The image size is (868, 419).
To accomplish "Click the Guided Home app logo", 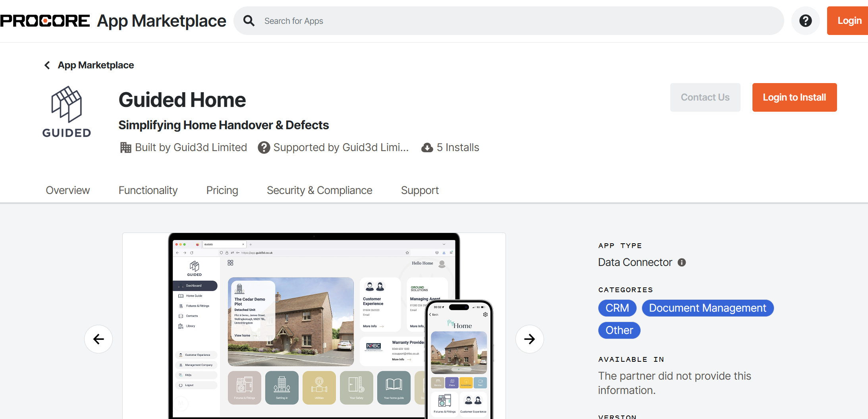I will point(67,112).
